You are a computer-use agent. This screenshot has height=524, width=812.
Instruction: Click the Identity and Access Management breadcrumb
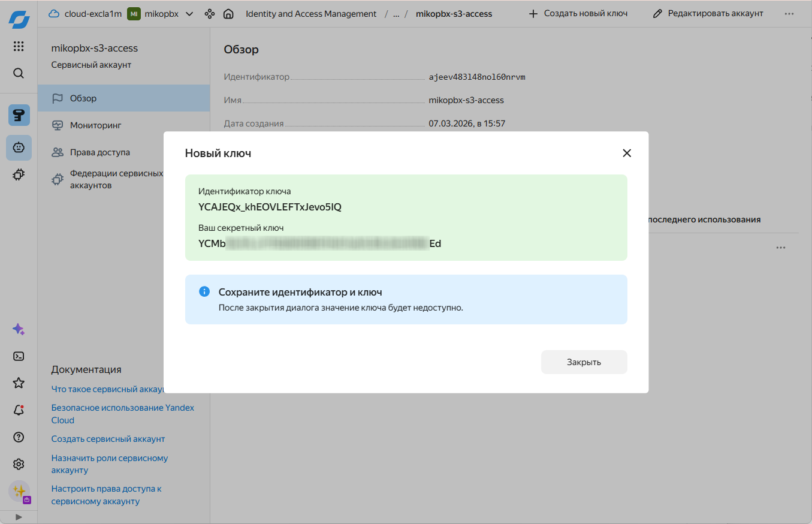311,14
